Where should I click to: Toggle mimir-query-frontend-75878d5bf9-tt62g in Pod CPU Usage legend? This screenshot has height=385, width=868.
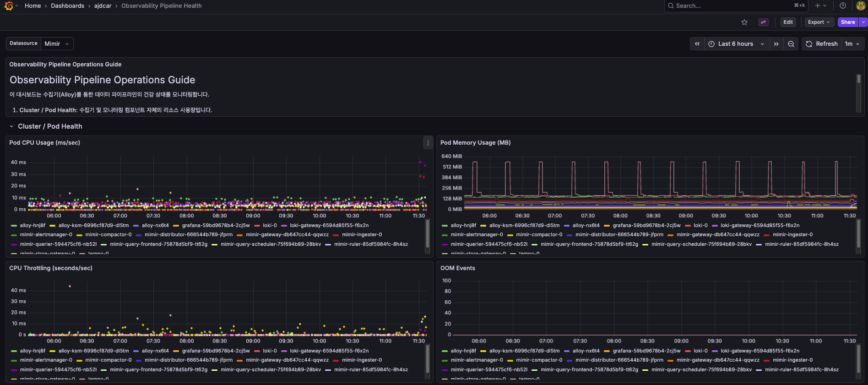158,244
